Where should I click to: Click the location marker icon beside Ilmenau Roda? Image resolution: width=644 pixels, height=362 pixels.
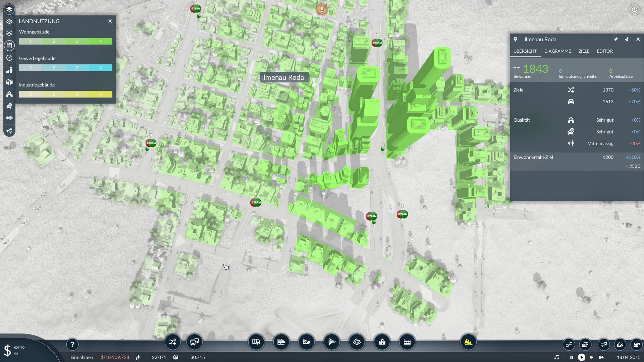[x=515, y=39]
